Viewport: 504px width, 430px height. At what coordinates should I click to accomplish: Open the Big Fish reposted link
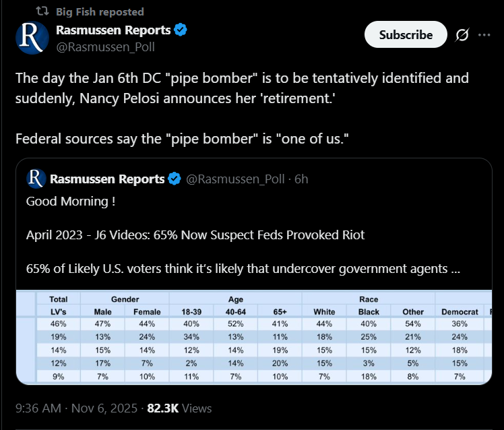pyautogui.click(x=99, y=11)
